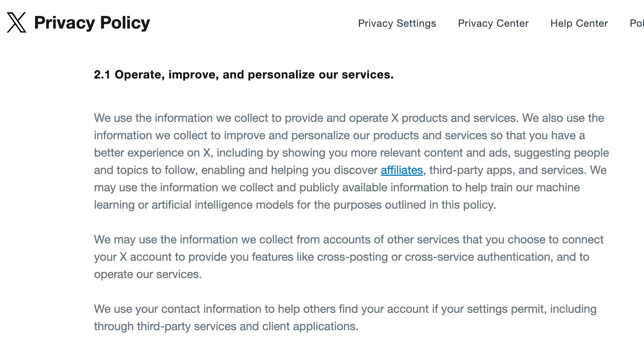Open the Help Center navigation item

click(579, 24)
